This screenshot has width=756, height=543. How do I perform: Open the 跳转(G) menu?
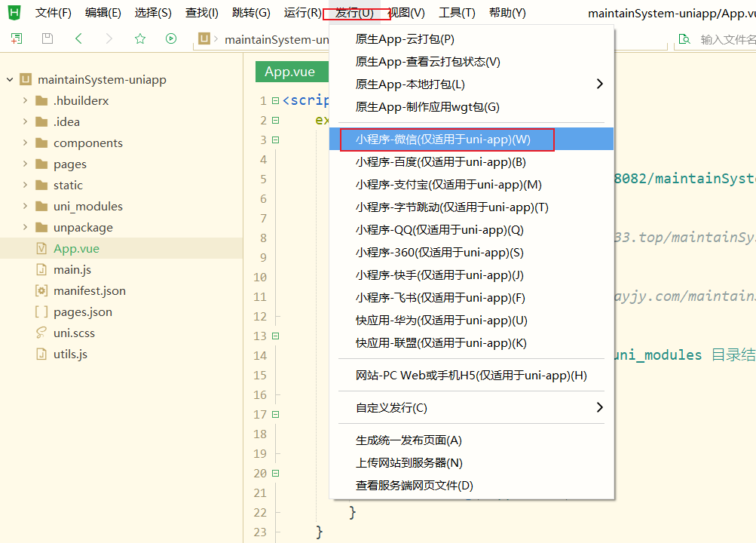point(251,13)
